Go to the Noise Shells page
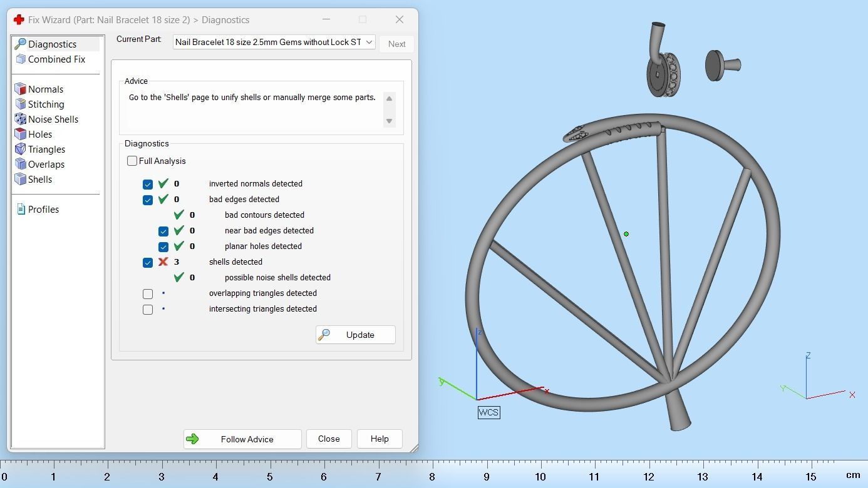868x488 pixels. [53, 119]
